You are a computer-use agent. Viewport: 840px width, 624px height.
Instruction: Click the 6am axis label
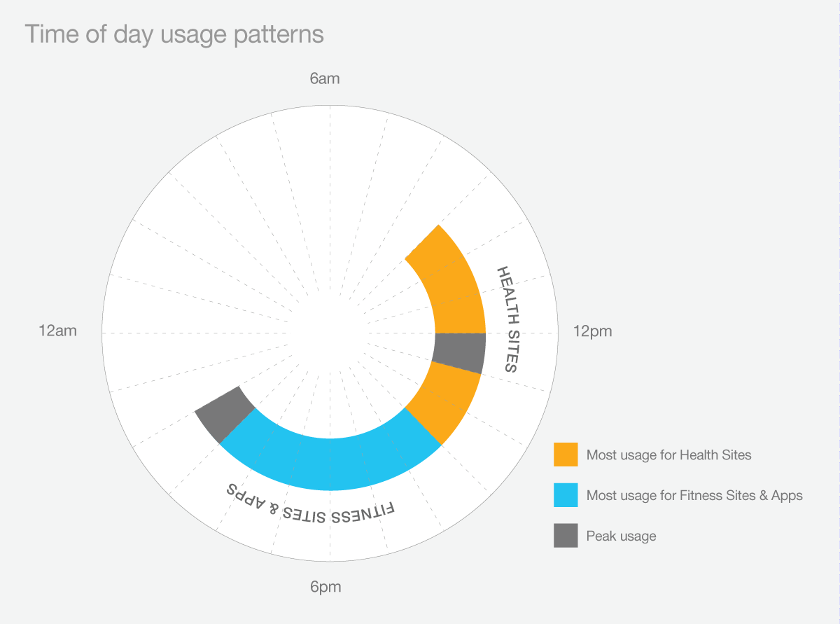tap(325, 78)
